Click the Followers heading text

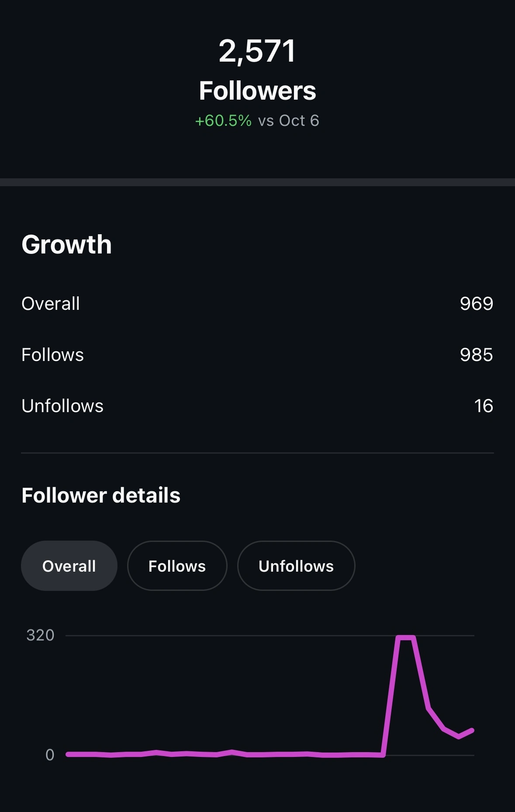coord(257,90)
